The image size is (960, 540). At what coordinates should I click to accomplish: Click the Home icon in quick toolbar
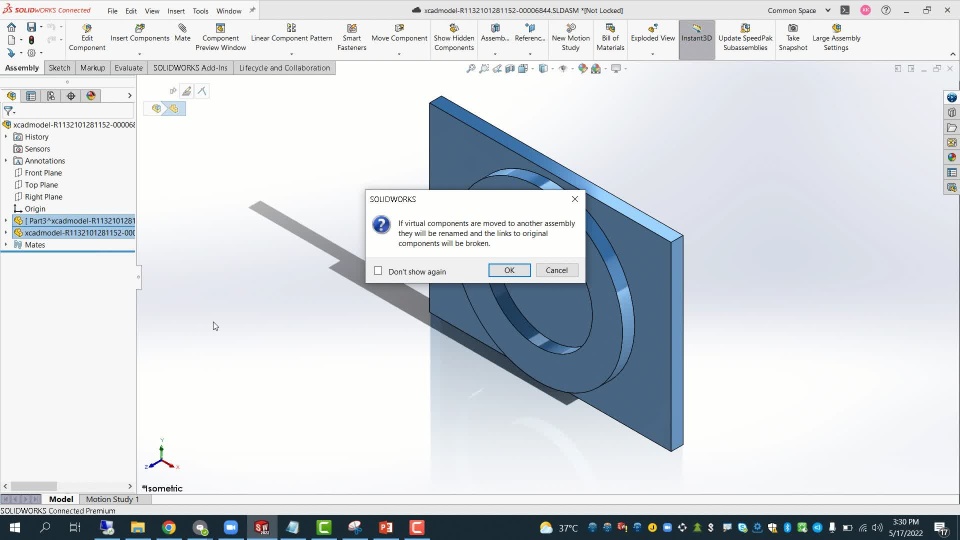click(11, 27)
